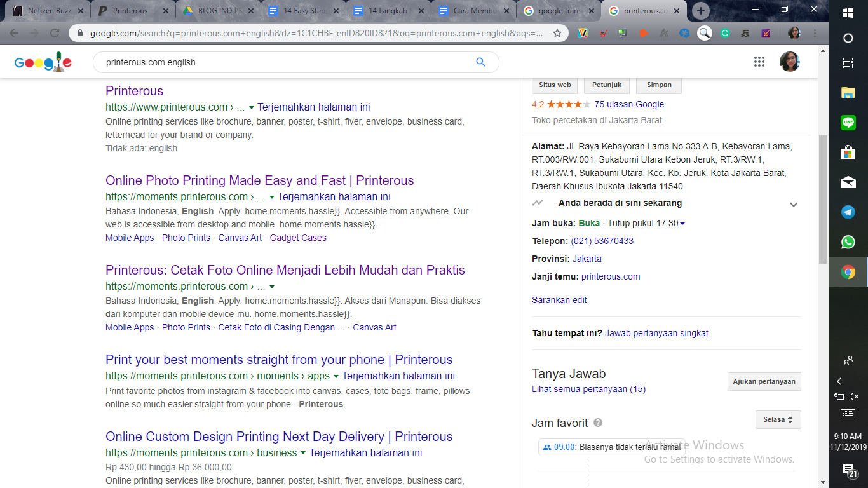Open Google account avatar on the page

[789, 62]
